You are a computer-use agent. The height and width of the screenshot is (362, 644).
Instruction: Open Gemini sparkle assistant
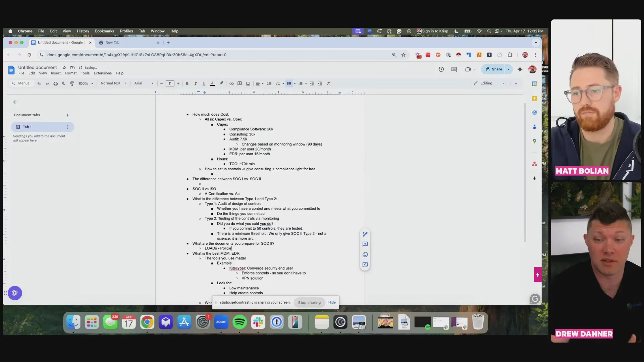(520, 69)
